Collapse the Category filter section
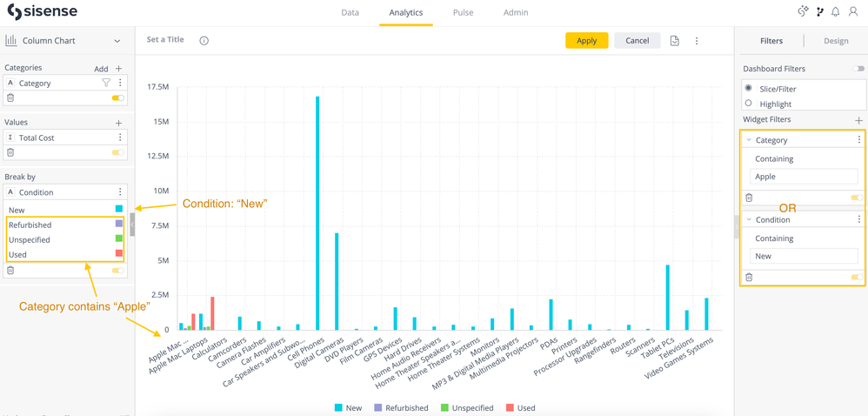Image resolution: width=868 pixels, height=416 pixels. point(749,140)
